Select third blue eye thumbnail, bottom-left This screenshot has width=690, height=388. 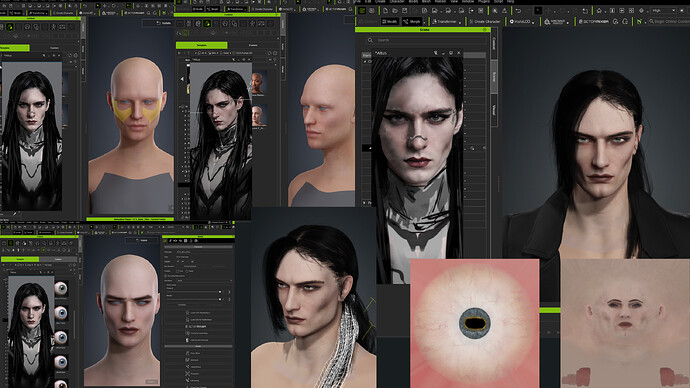61,337
